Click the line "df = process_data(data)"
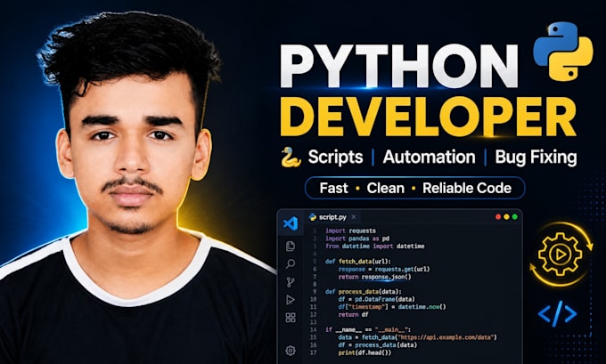 tap(378, 345)
